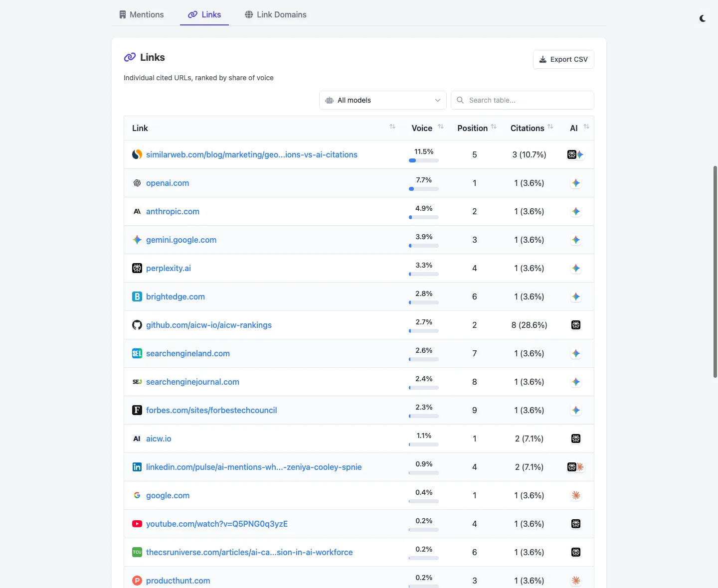Click the AI model icons in linkedin.com row
This screenshot has height=588, width=718.
576,467
